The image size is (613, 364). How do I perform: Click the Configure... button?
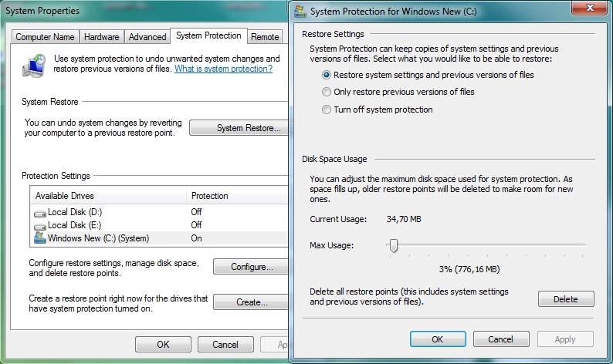[x=251, y=267]
